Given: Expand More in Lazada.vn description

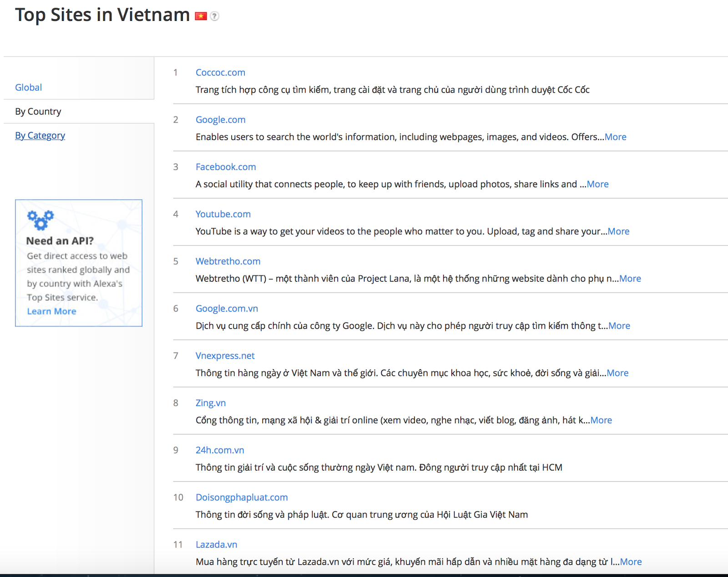Looking at the screenshot, I should pos(631,562).
